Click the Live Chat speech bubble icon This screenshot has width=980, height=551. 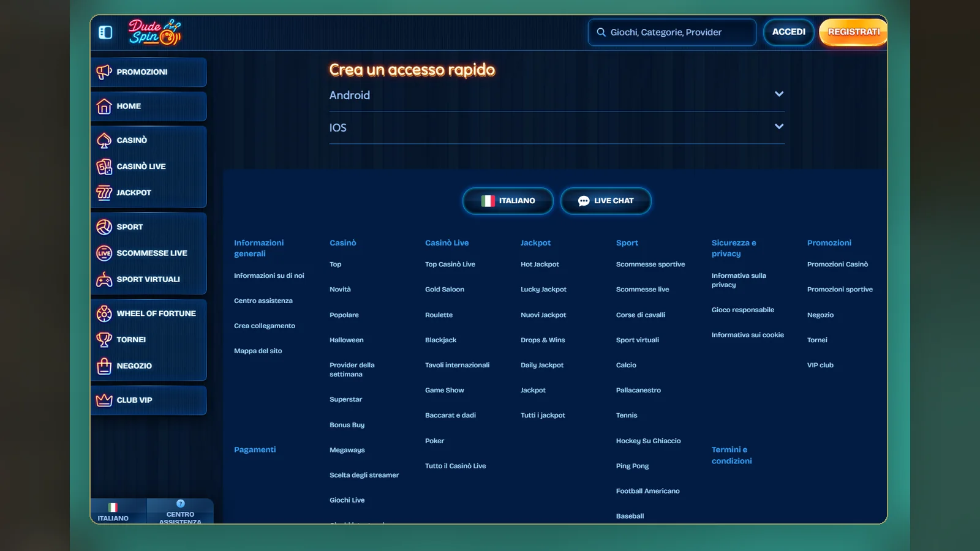pos(584,201)
